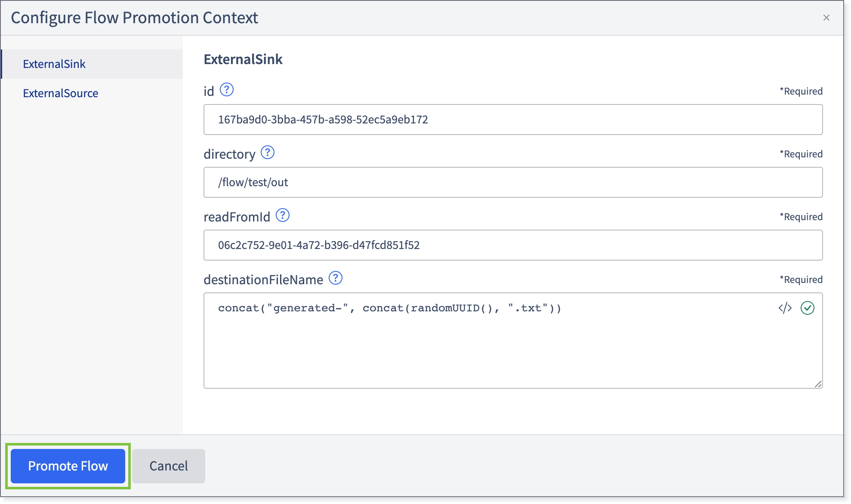The height and width of the screenshot is (504, 851).
Task: Click the destinationFileName label
Action: click(x=263, y=280)
